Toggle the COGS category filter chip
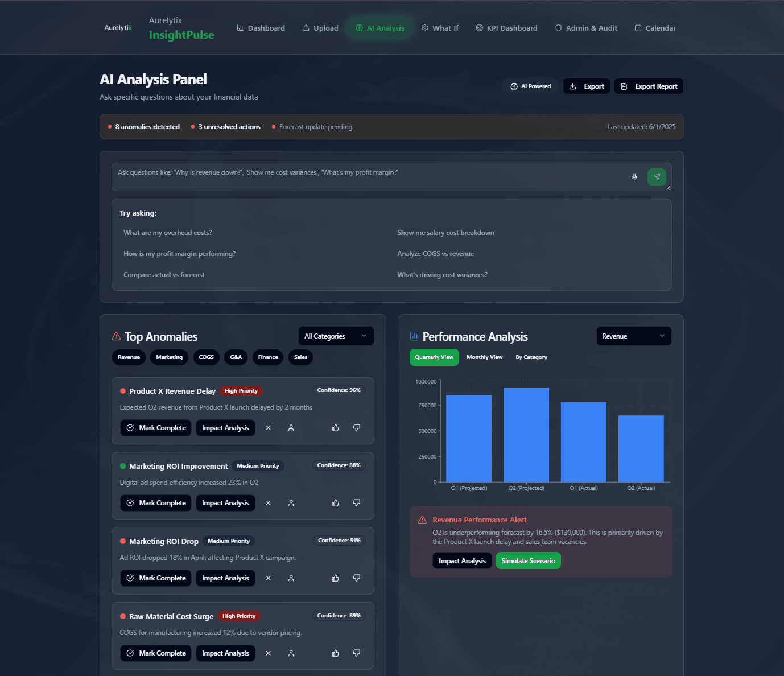784x676 pixels. [206, 357]
